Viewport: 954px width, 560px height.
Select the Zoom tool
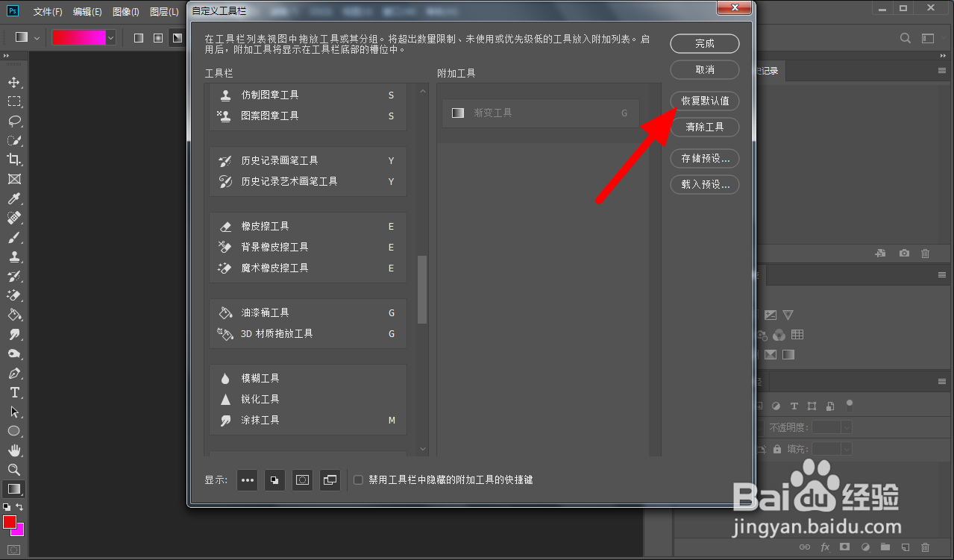pos(14,470)
